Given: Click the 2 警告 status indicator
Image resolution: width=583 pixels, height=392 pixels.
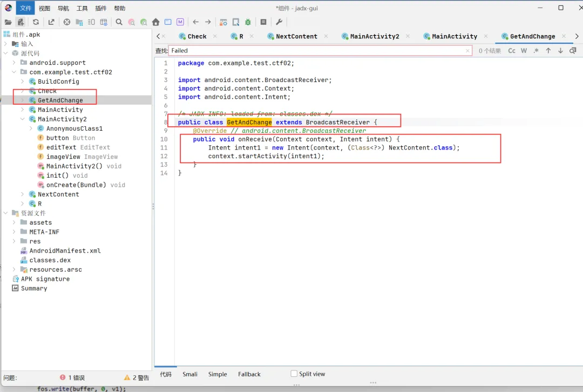Looking at the screenshot, I should [137, 377].
